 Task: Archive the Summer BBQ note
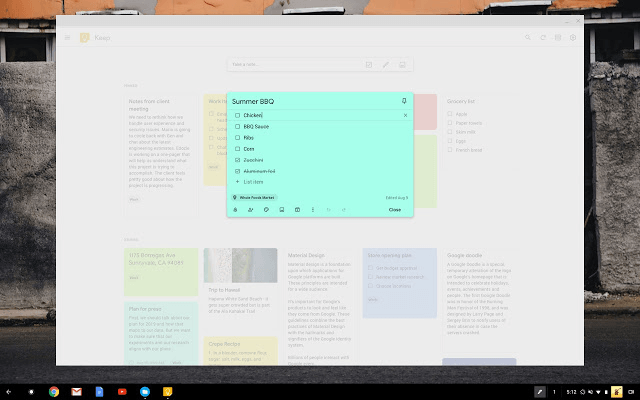pyautogui.click(x=298, y=210)
